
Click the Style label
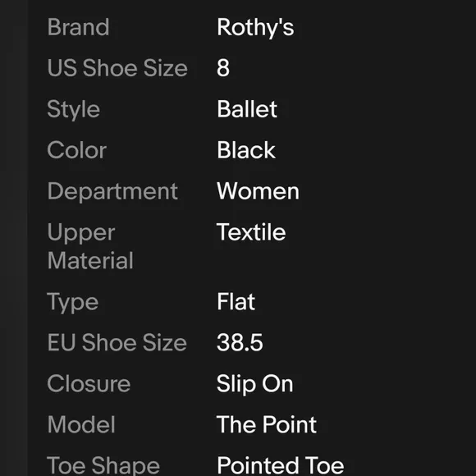(x=74, y=110)
